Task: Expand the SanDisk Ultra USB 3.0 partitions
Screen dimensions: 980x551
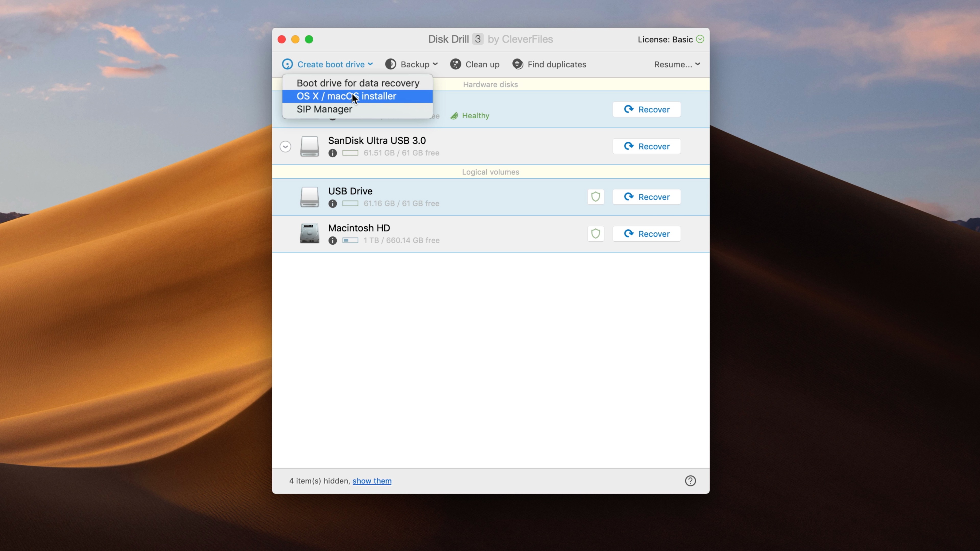Action: tap(285, 146)
